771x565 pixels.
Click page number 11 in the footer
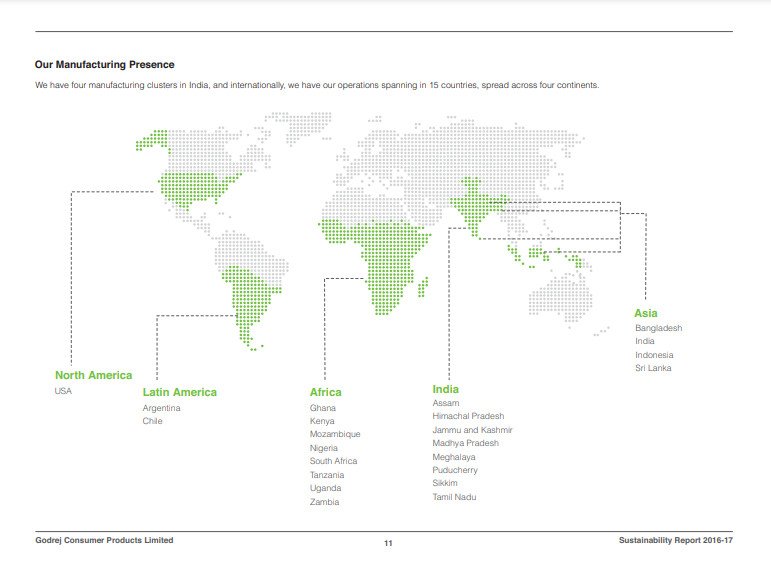388,543
